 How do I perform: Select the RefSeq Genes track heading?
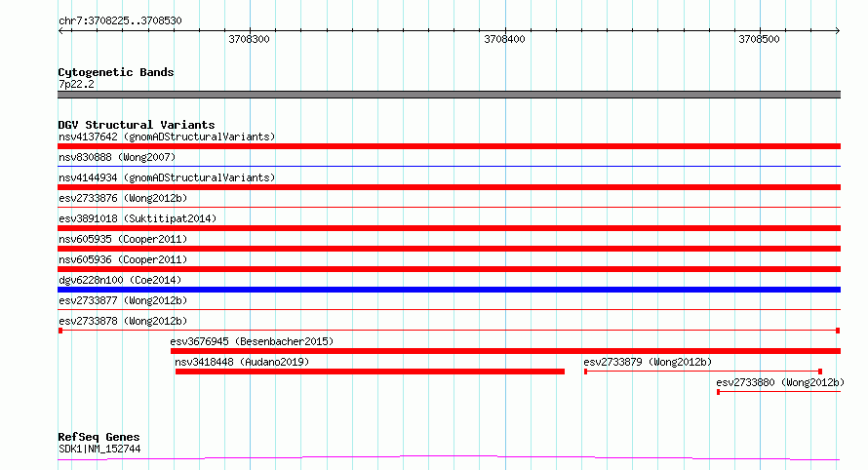99,437
